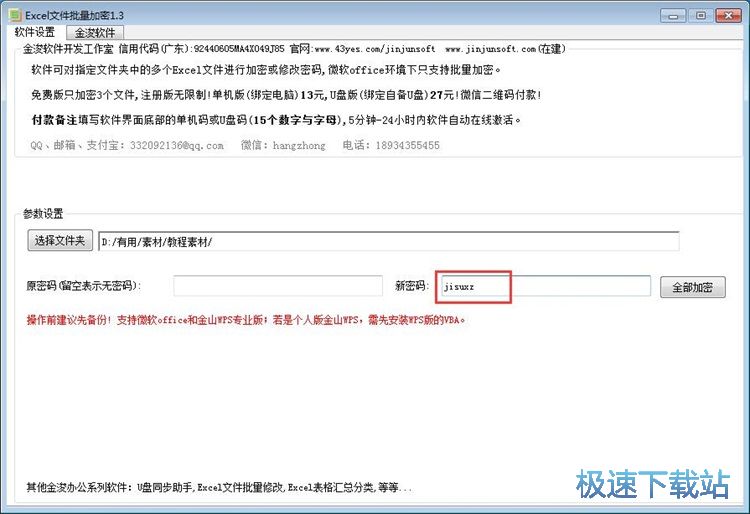Click the 新密码 label
This screenshot has width=750, height=514.
pyautogui.click(x=412, y=286)
